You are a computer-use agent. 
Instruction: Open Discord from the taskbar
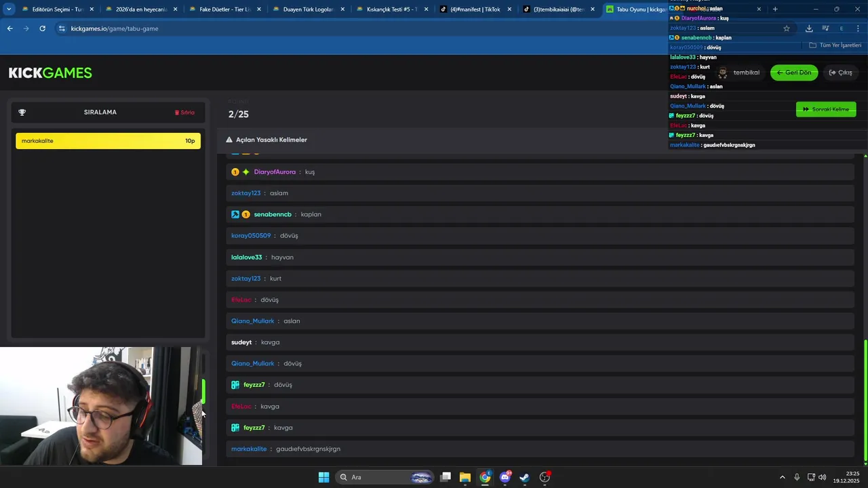click(x=505, y=477)
